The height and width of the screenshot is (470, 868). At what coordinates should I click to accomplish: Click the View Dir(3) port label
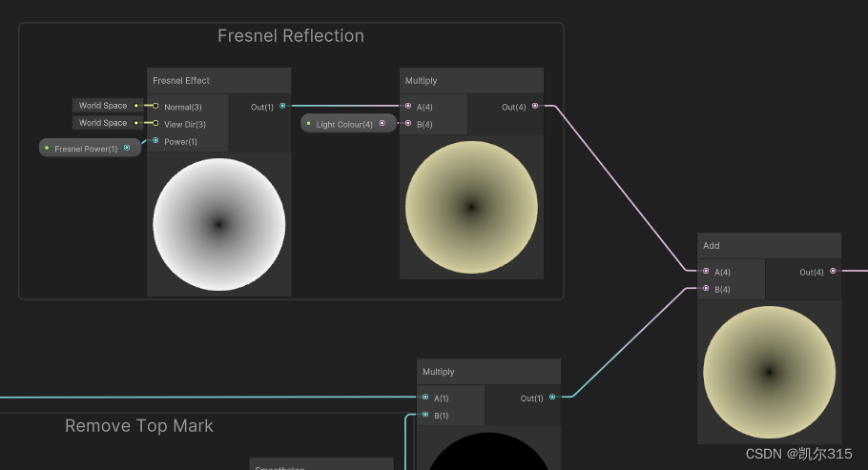point(185,125)
